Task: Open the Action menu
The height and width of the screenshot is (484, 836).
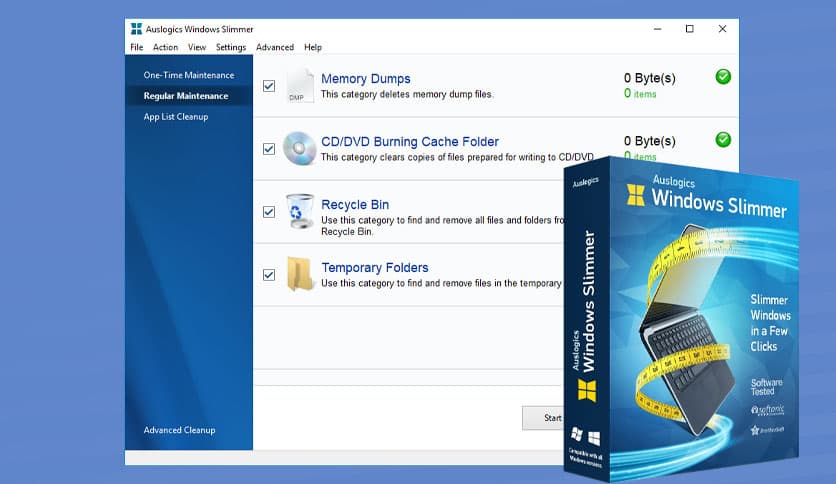Action: coord(165,47)
